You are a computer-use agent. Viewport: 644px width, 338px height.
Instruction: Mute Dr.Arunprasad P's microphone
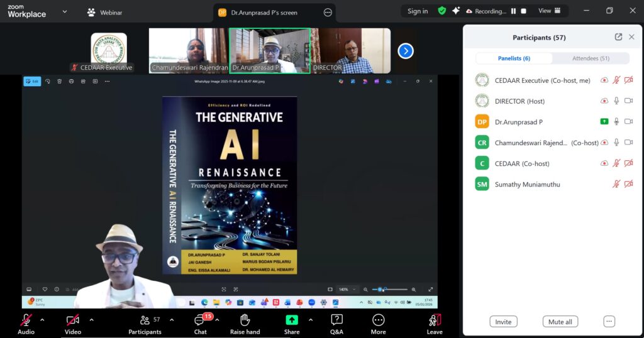pos(616,122)
